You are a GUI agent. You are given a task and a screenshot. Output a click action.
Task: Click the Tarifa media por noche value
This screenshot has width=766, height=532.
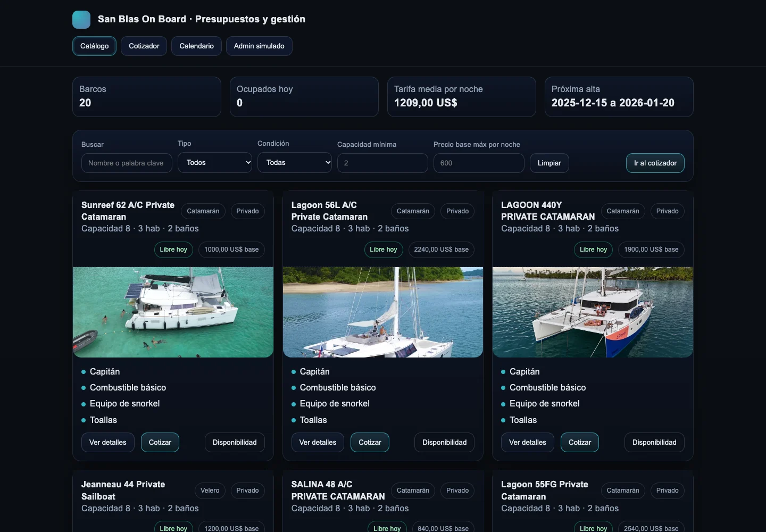pyautogui.click(x=426, y=103)
